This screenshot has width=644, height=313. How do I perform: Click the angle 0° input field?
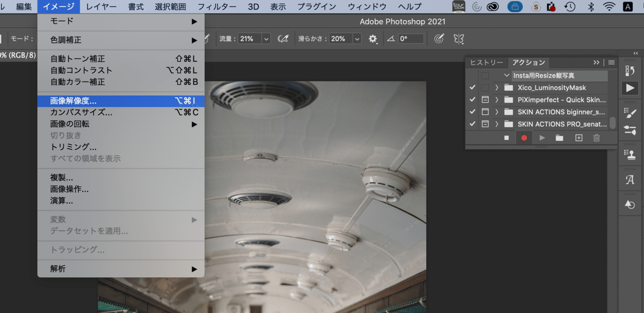(411, 39)
